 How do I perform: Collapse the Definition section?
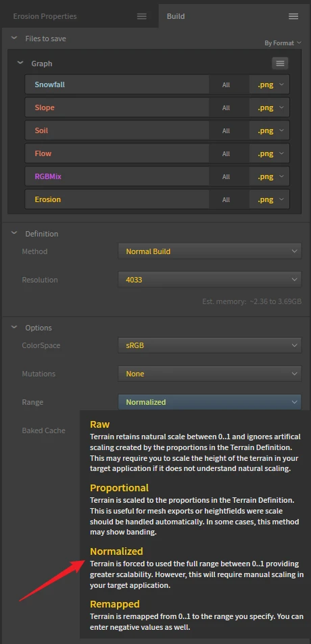14,233
